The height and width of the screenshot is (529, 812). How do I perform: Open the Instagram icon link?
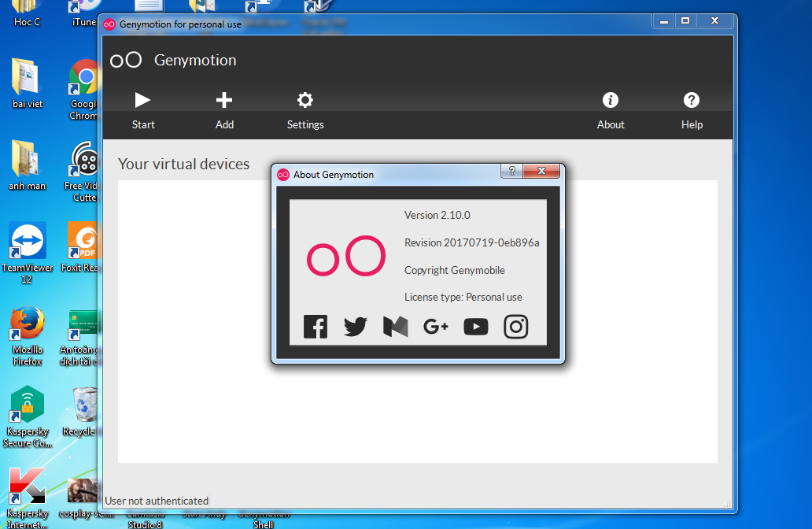point(516,326)
